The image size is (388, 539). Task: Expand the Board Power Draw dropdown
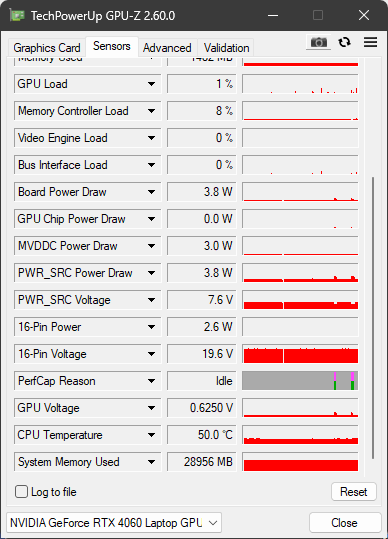point(151,192)
